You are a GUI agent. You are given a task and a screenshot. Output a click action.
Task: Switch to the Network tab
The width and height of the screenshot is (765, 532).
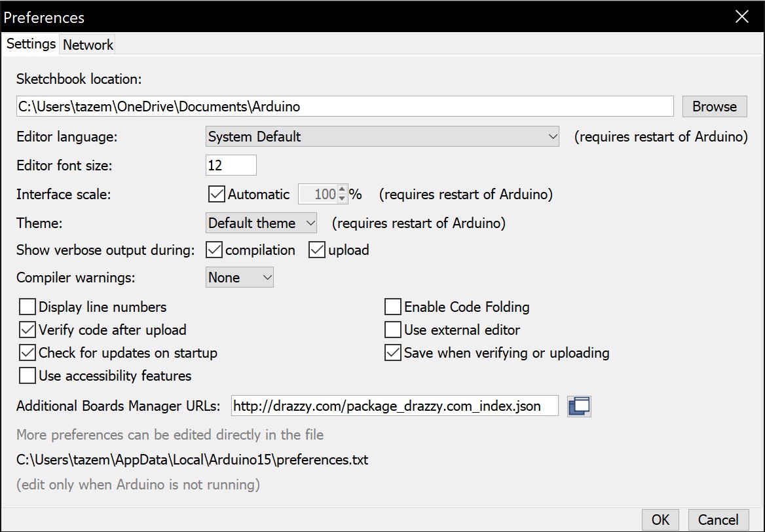click(x=88, y=45)
